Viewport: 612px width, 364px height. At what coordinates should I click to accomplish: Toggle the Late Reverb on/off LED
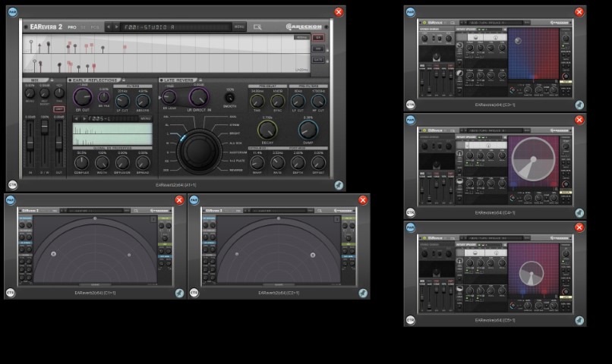[161, 80]
